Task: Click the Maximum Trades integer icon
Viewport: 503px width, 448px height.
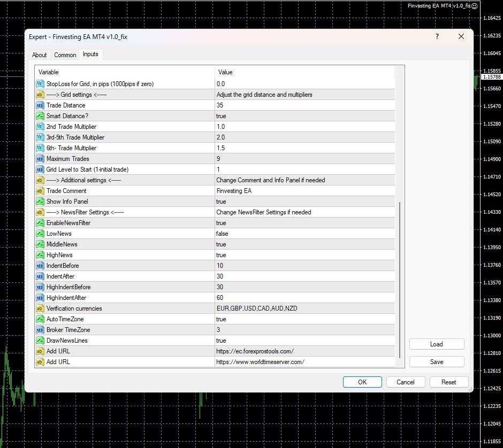Action: (x=40, y=159)
